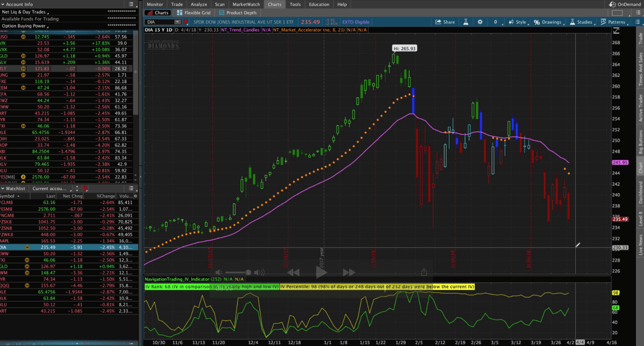Screen dimensions: 644x346
Task: Open the Help tab
Action: (x=342, y=4)
